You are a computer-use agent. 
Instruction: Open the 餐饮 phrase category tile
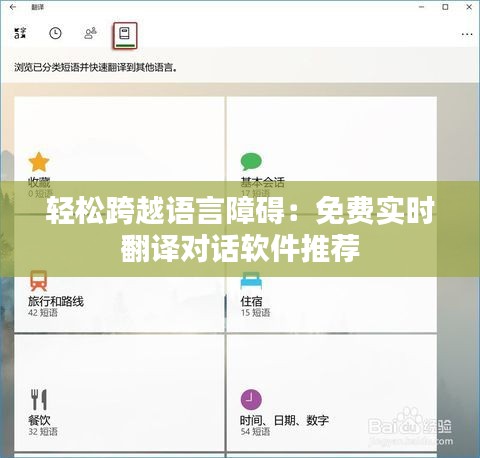tap(119, 393)
